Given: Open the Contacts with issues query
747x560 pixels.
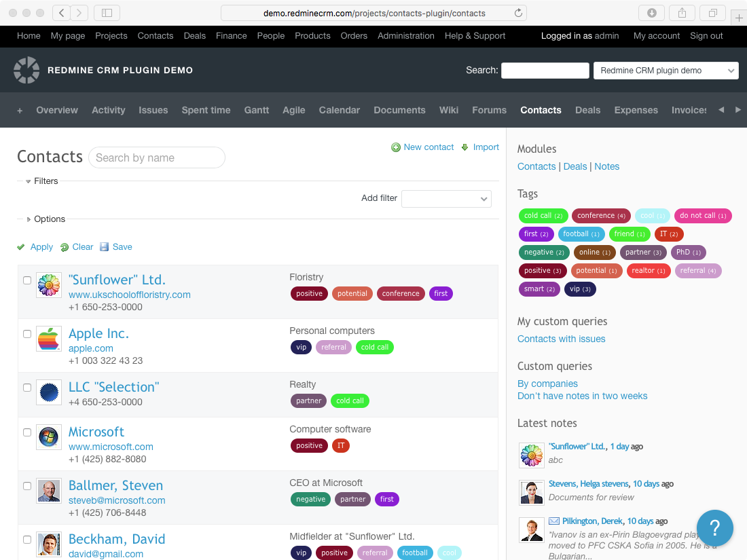Looking at the screenshot, I should point(561,339).
